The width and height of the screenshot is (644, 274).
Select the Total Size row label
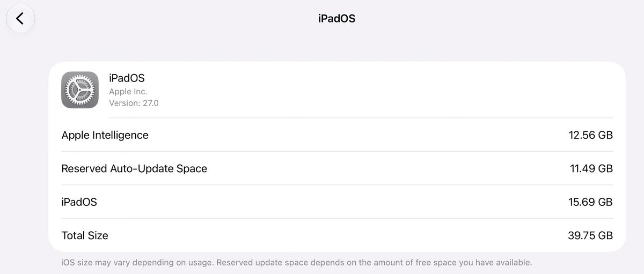pyautogui.click(x=85, y=235)
